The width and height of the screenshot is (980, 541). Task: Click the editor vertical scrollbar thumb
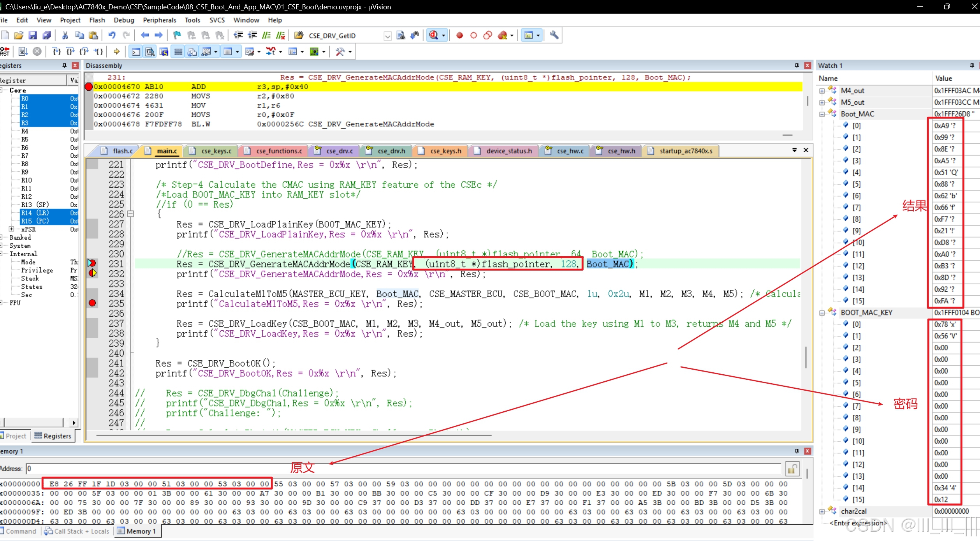[805, 356]
